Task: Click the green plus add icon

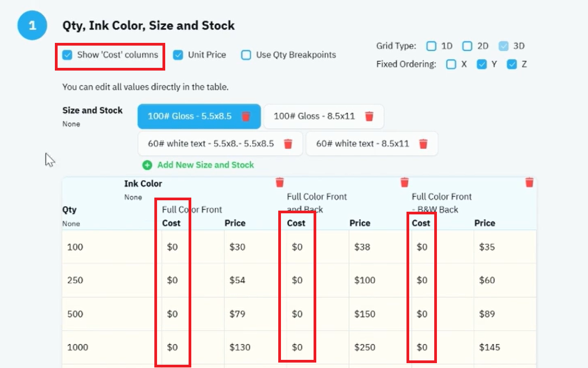Action: click(147, 165)
